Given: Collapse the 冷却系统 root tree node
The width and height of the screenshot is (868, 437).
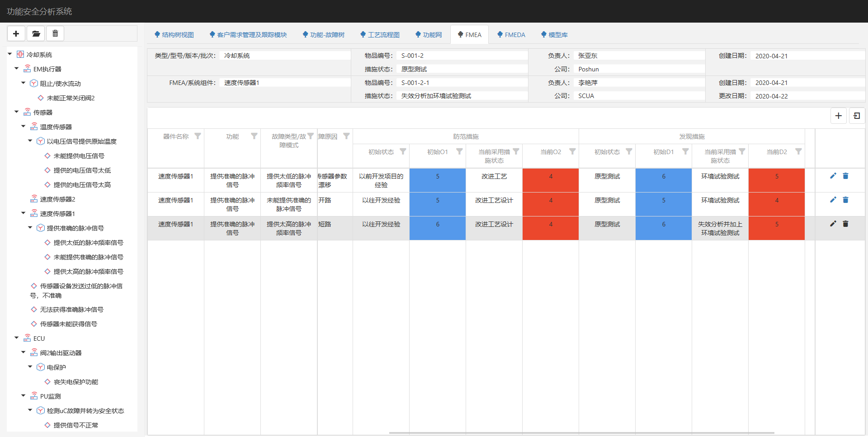Looking at the screenshot, I should coord(10,54).
